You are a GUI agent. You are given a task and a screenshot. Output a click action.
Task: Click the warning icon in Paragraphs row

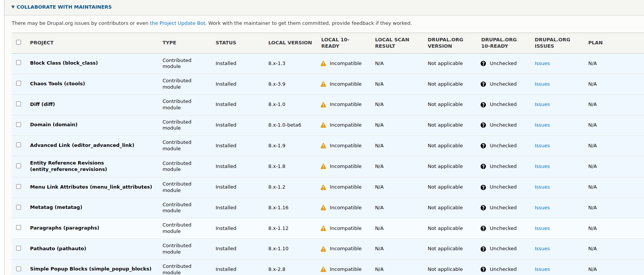323,228
